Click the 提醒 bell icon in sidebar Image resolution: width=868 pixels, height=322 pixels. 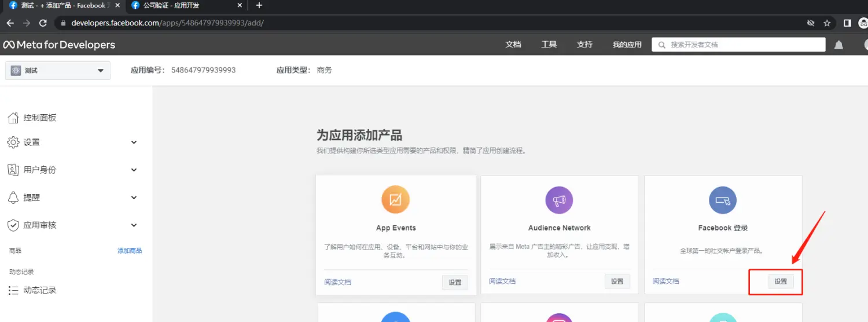13,197
